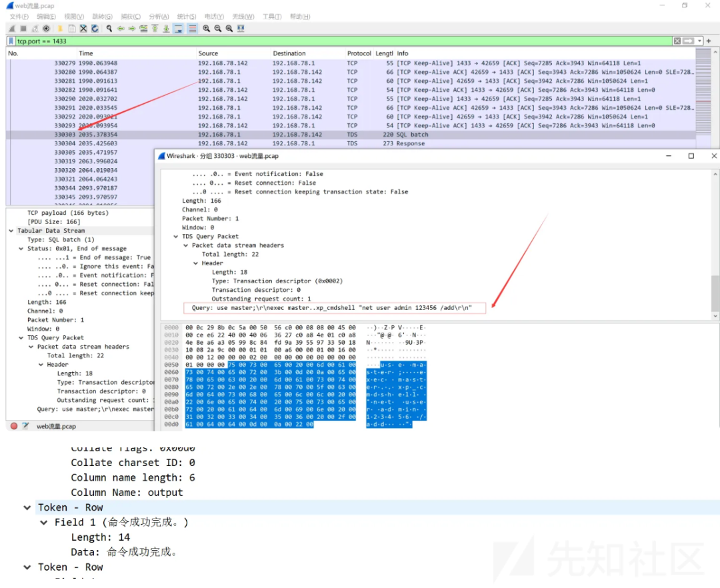Sort by the Destination column header
The width and height of the screenshot is (720, 588).
307,54
